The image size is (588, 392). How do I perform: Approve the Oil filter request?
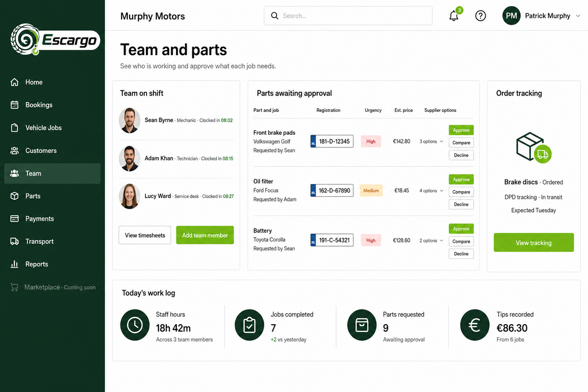point(461,179)
